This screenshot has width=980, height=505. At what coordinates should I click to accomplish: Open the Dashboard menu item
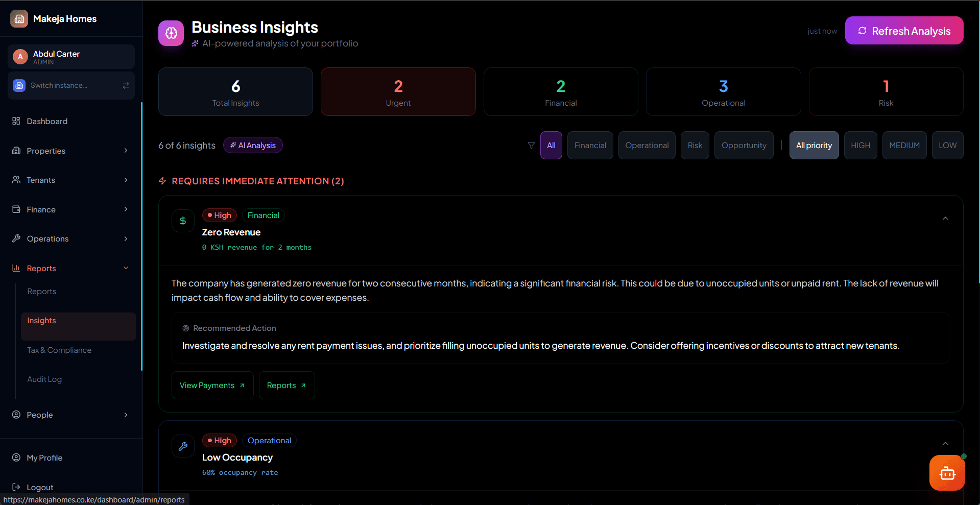click(x=71, y=121)
